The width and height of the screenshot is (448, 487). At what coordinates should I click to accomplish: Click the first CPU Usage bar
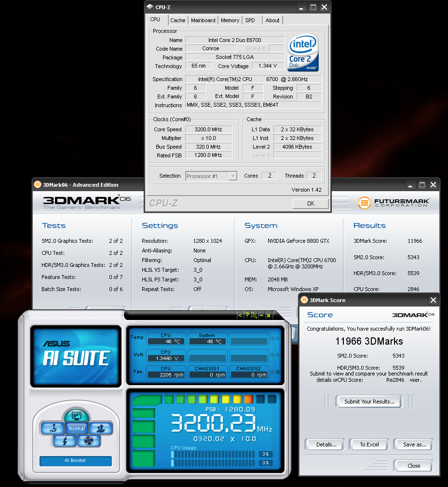click(x=213, y=454)
